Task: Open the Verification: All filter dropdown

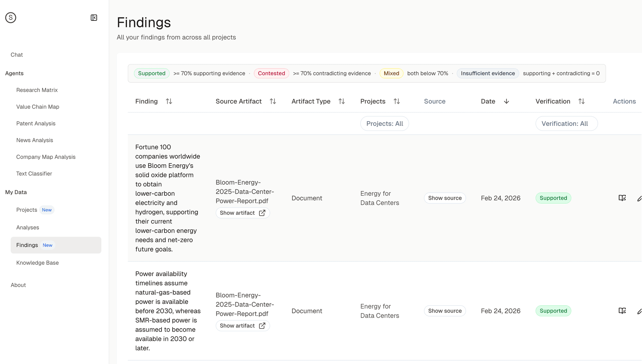Action: [x=566, y=123]
